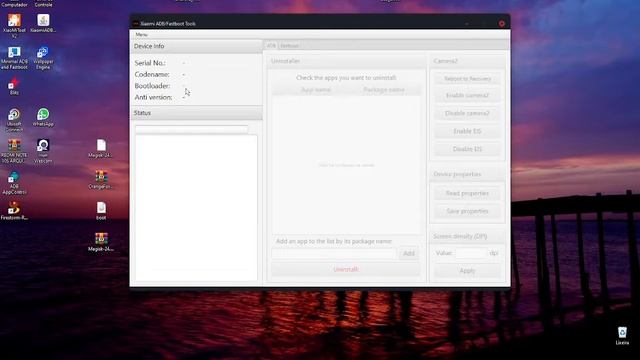This screenshot has width=640, height=360.
Task: Click the Codename label
Action: [x=152, y=74]
